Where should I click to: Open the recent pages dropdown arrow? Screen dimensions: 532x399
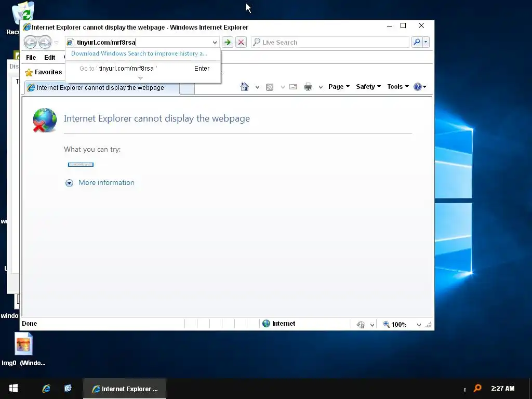56,43
